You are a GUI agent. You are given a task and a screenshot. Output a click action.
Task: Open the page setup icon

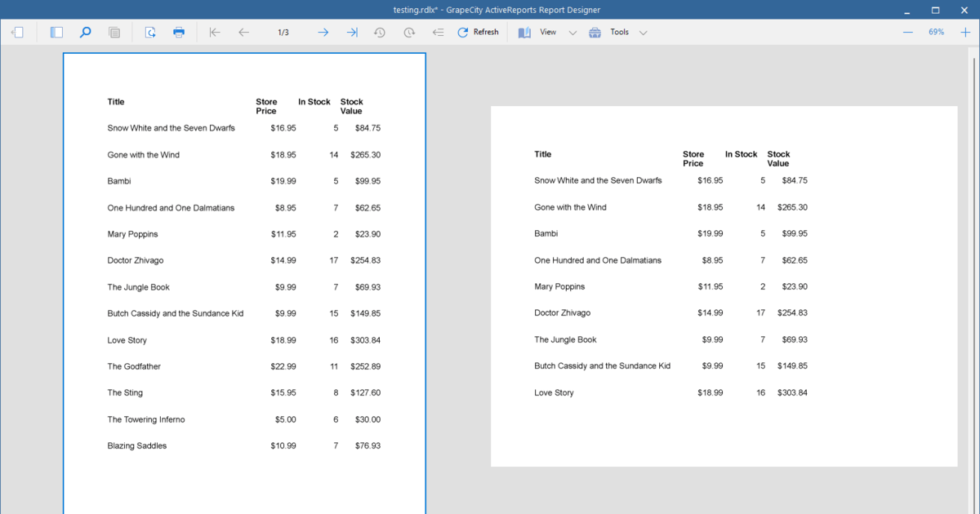click(150, 33)
